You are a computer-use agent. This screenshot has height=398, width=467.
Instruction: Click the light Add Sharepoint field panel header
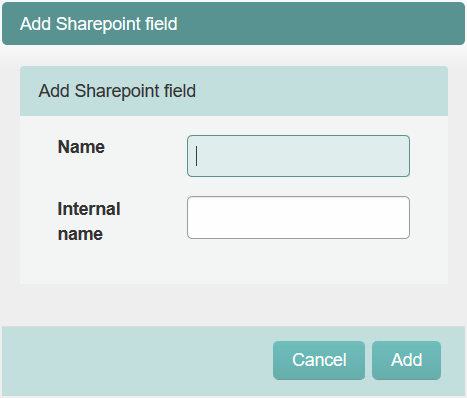[x=234, y=91]
